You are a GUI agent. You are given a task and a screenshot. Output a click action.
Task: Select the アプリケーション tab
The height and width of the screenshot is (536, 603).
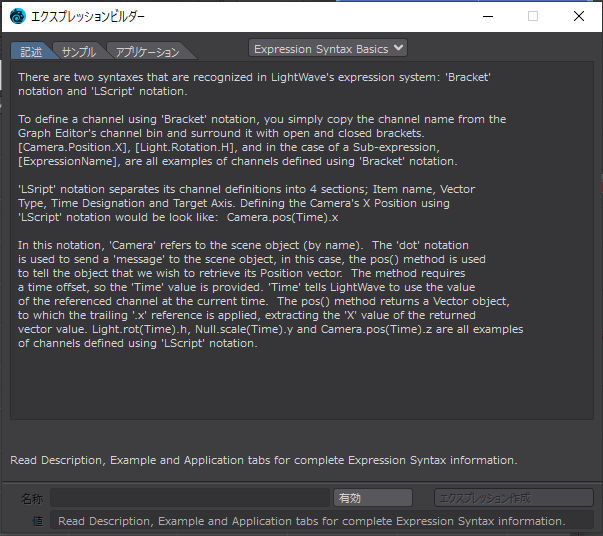[148, 52]
